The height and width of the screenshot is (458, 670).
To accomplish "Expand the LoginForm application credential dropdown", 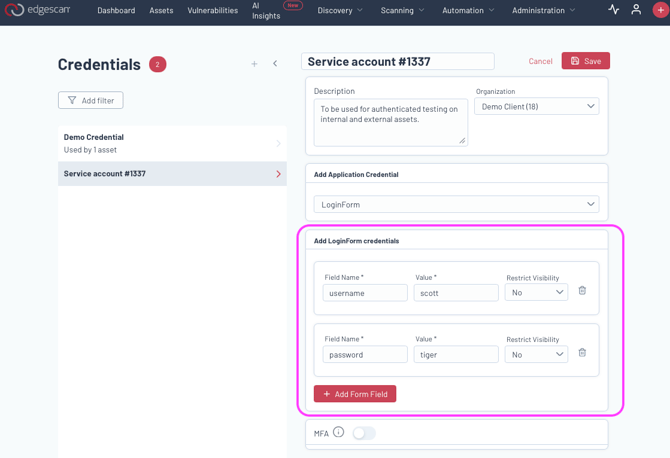I will (456, 204).
